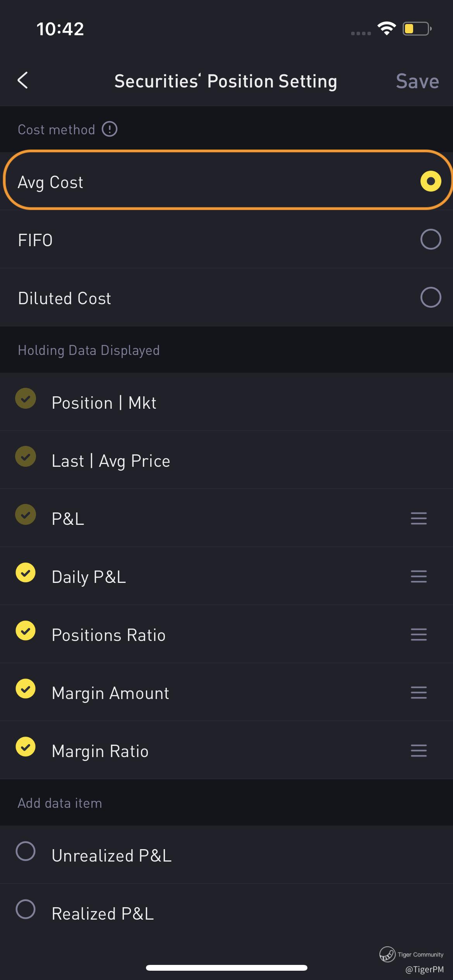453x980 pixels.
Task: Select the Diluted Cost radio button
Action: tap(431, 298)
